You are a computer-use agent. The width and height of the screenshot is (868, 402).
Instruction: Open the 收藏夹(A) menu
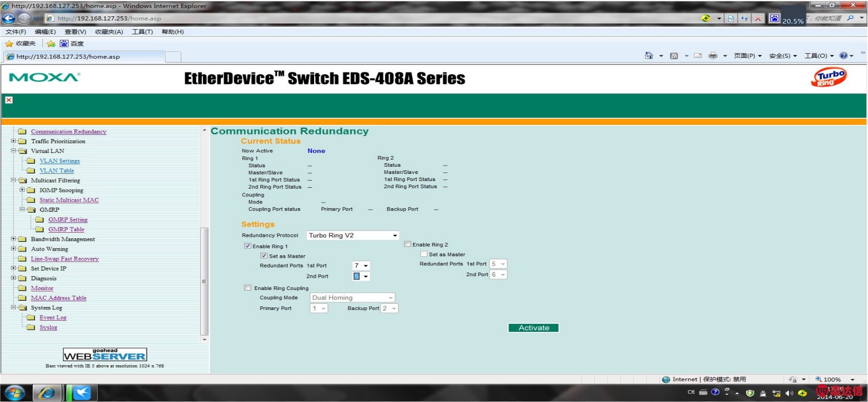point(109,32)
